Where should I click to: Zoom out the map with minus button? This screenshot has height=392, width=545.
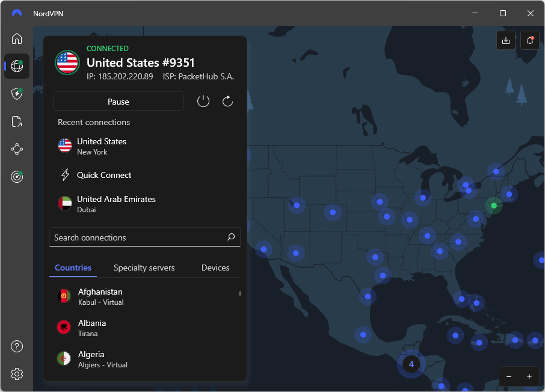(509, 376)
